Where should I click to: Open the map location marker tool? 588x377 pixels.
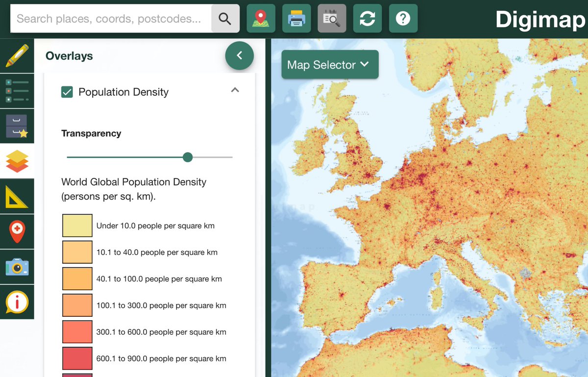[261, 19]
